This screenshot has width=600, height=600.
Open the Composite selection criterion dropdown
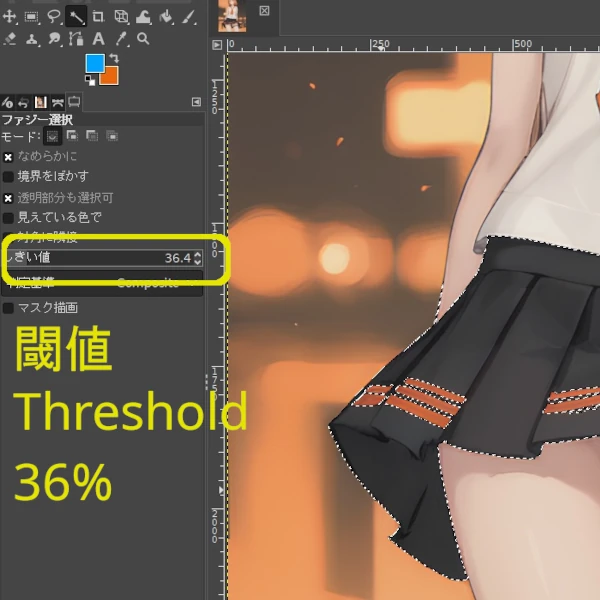pos(102,284)
